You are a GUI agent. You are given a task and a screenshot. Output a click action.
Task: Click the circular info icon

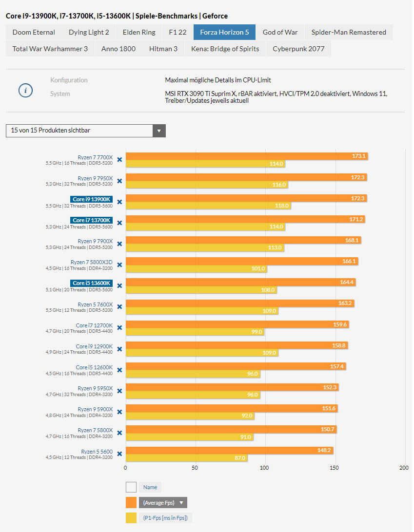(x=25, y=91)
